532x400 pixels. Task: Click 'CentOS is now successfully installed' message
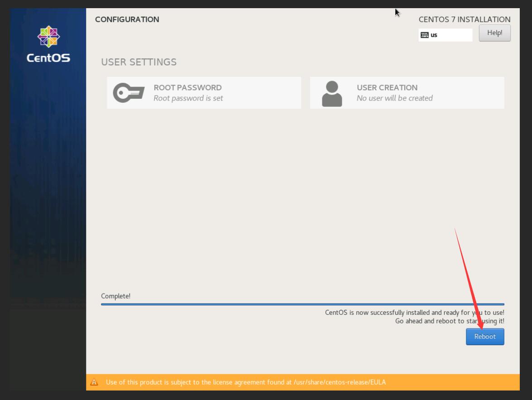click(414, 313)
